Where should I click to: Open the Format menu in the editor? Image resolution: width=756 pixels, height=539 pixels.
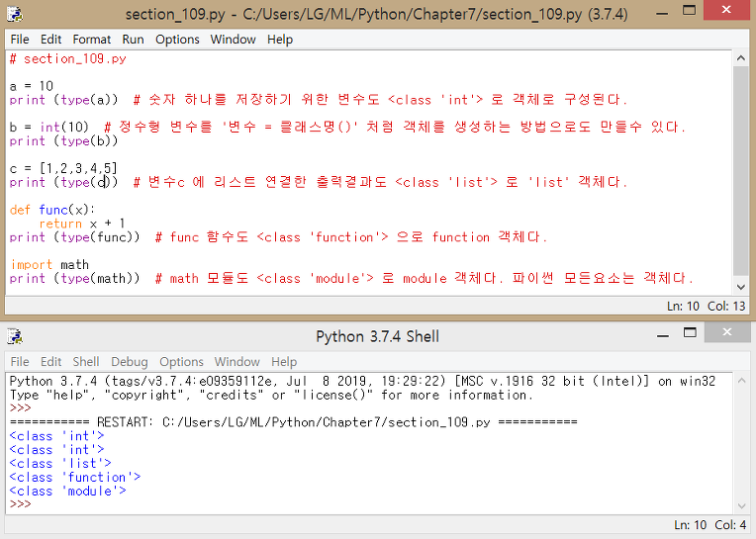point(92,40)
